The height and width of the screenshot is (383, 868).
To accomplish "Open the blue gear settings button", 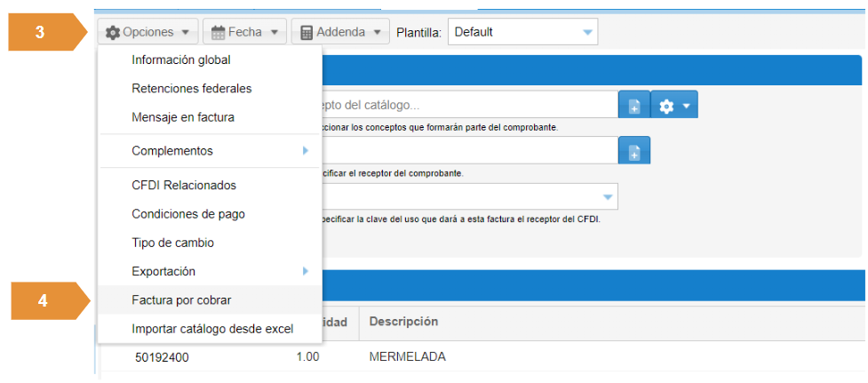I will 673,106.
